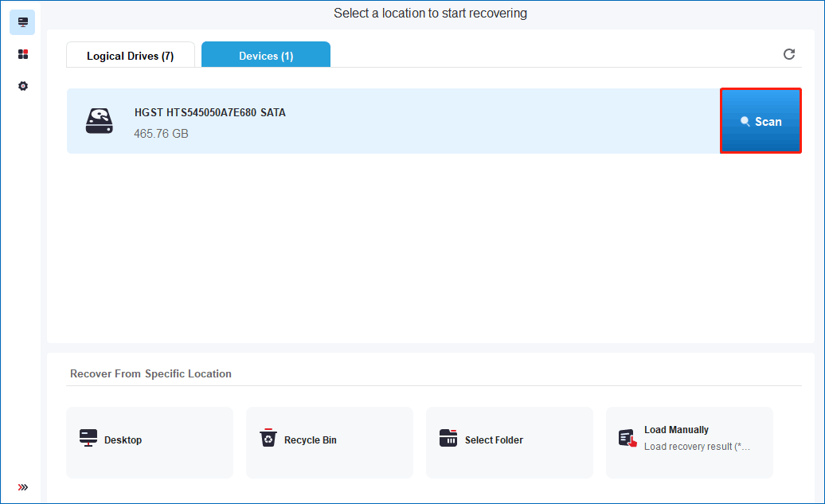The width and height of the screenshot is (825, 504).
Task: Open settings via the gear sidebar icon
Action: (22, 86)
